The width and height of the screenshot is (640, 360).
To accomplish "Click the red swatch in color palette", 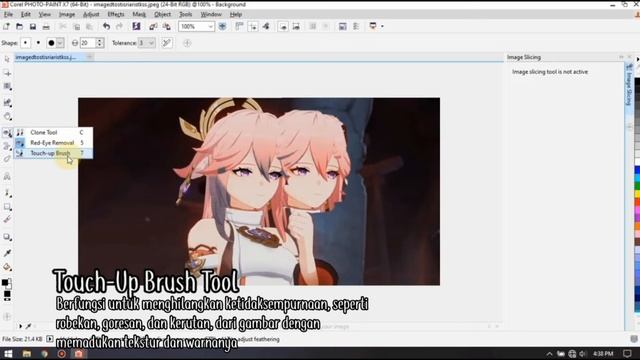I will (637, 201).
